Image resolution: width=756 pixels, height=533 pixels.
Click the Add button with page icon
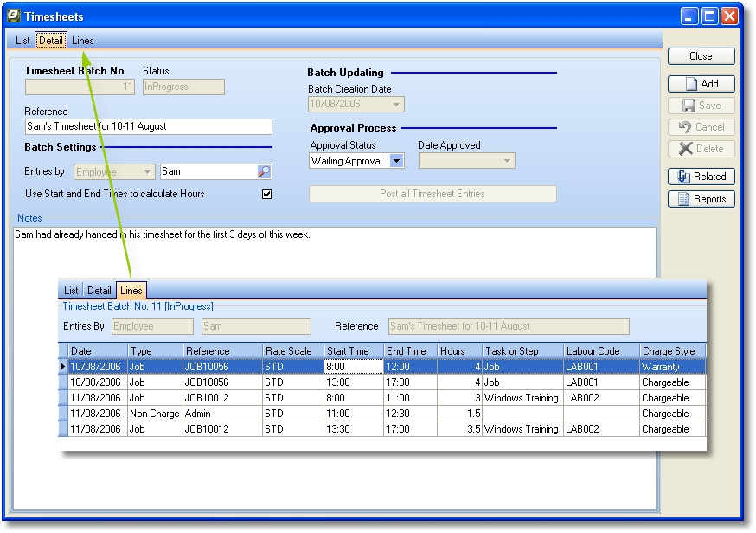coord(701,84)
